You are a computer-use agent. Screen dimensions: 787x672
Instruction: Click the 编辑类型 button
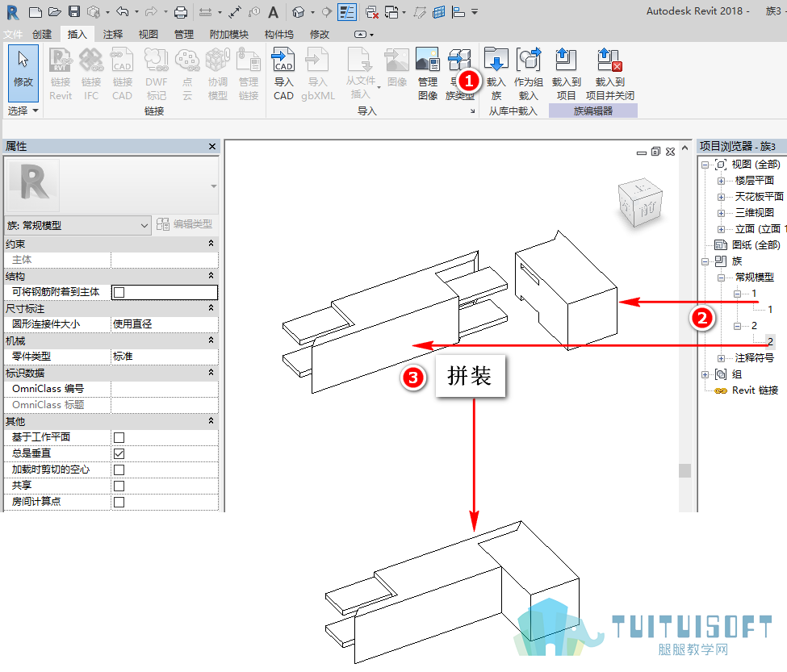[184, 224]
